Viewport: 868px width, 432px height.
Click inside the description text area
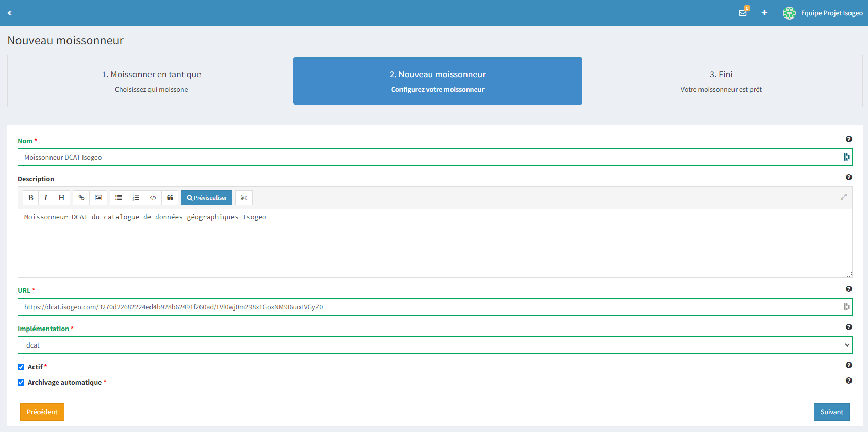(435, 243)
